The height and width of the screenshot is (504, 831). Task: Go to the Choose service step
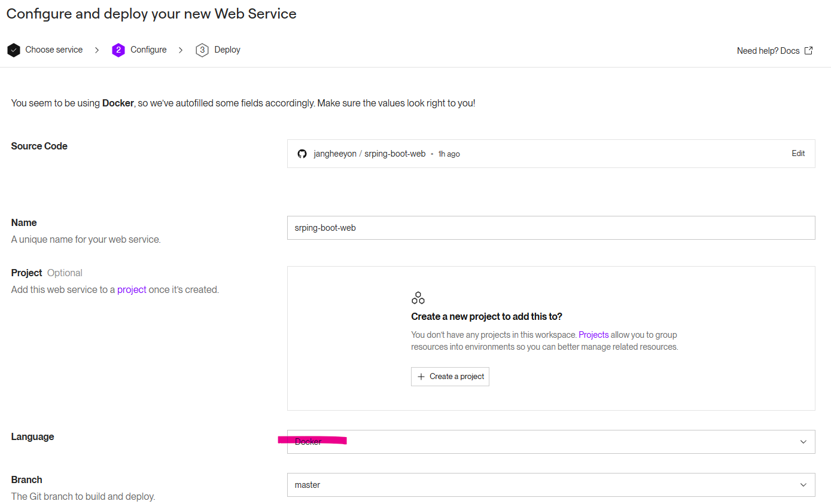pyautogui.click(x=54, y=50)
